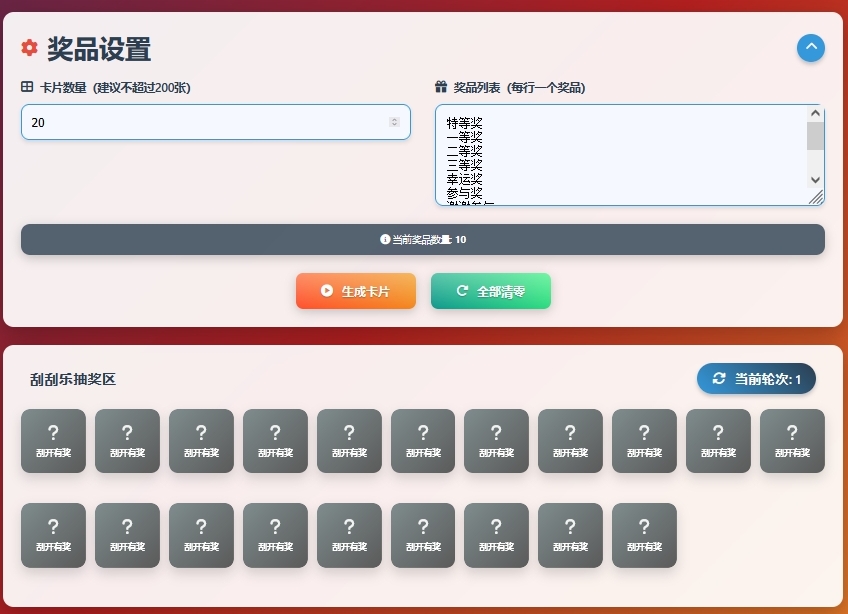The width and height of the screenshot is (848, 614).
Task: Scratch the first card in top row
Action: [x=54, y=441]
